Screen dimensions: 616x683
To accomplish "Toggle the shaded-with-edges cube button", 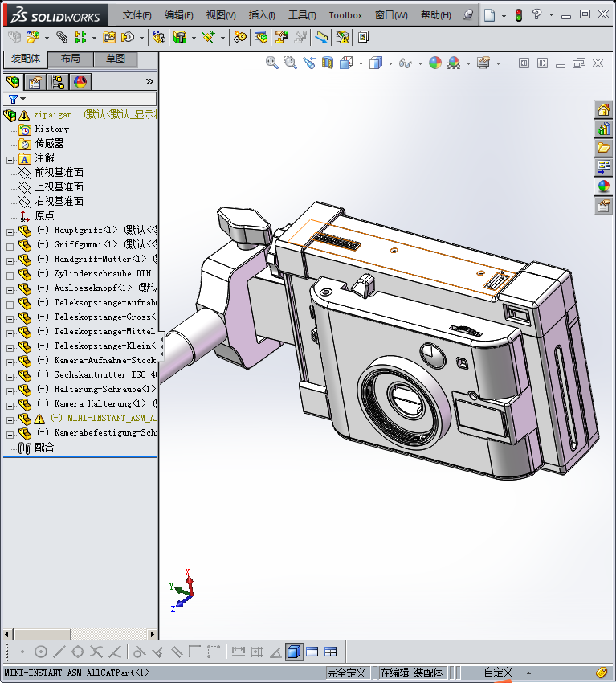I will 294,652.
